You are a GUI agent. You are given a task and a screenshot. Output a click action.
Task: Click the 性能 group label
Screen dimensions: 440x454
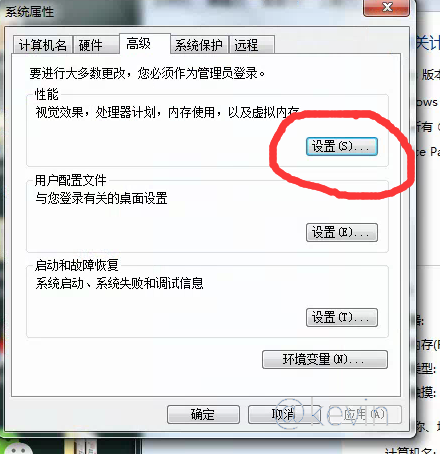47,94
